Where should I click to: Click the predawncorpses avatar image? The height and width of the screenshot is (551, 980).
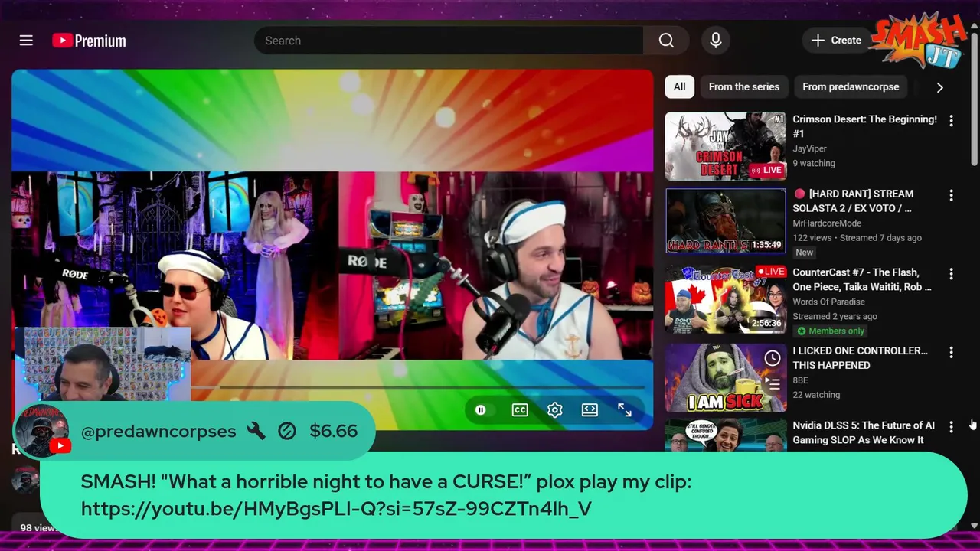click(41, 430)
